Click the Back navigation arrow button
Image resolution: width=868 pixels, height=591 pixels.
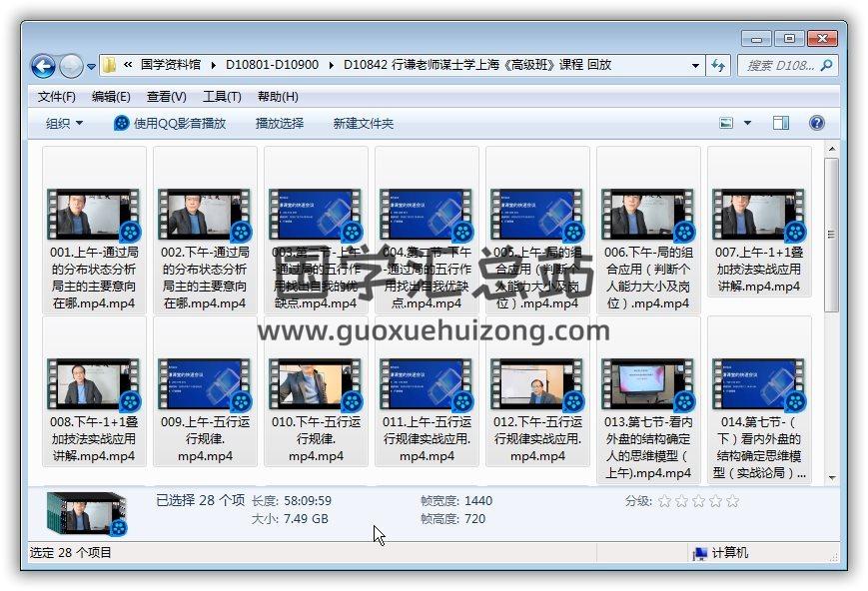[43, 66]
